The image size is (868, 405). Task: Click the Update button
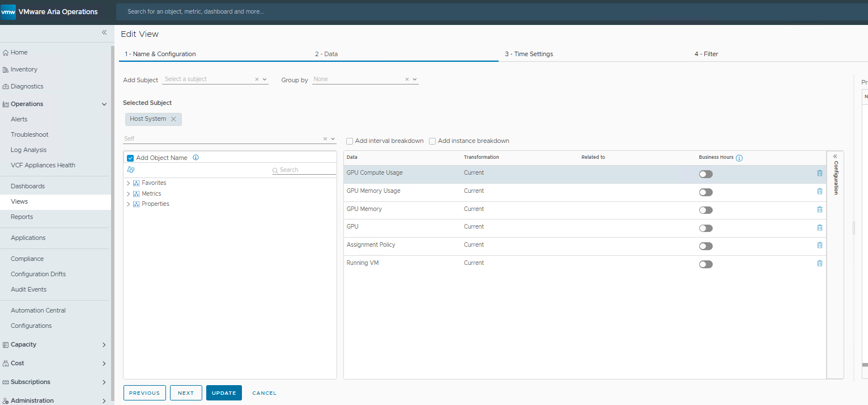pyautogui.click(x=224, y=393)
